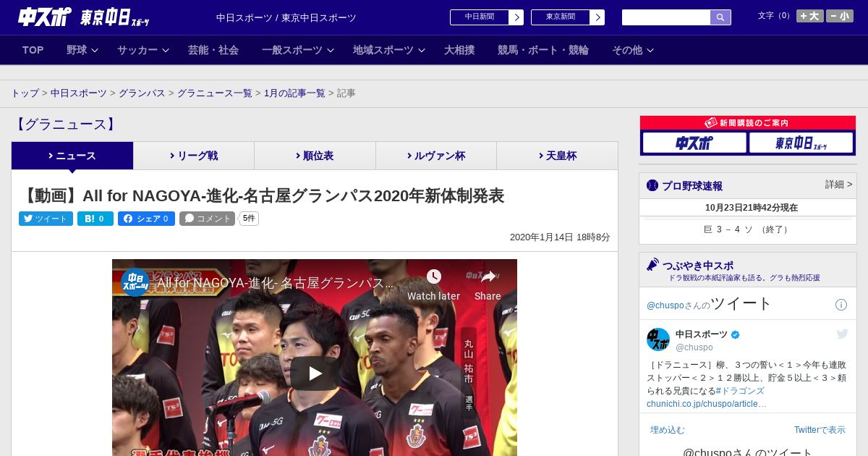The height and width of the screenshot is (456, 868).
Task: Click the 東京中日スポーツ logo in the header
Action: point(115,17)
